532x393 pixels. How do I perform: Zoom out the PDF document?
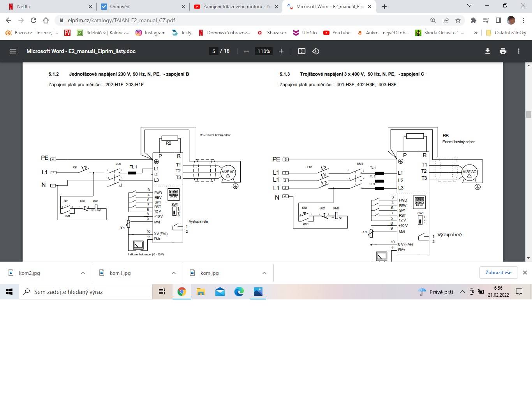tap(247, 51)
